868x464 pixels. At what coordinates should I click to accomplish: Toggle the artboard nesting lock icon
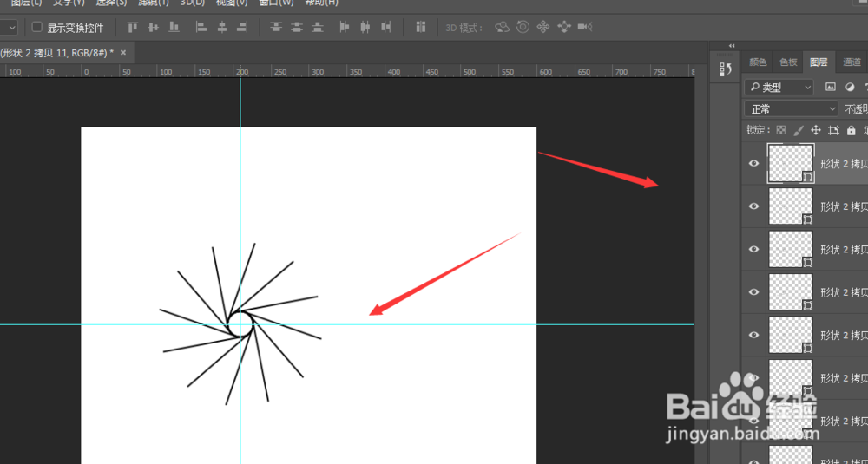pos(833,130)
